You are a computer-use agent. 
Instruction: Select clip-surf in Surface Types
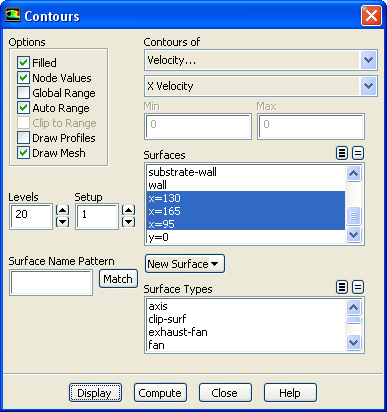(246, 319)
